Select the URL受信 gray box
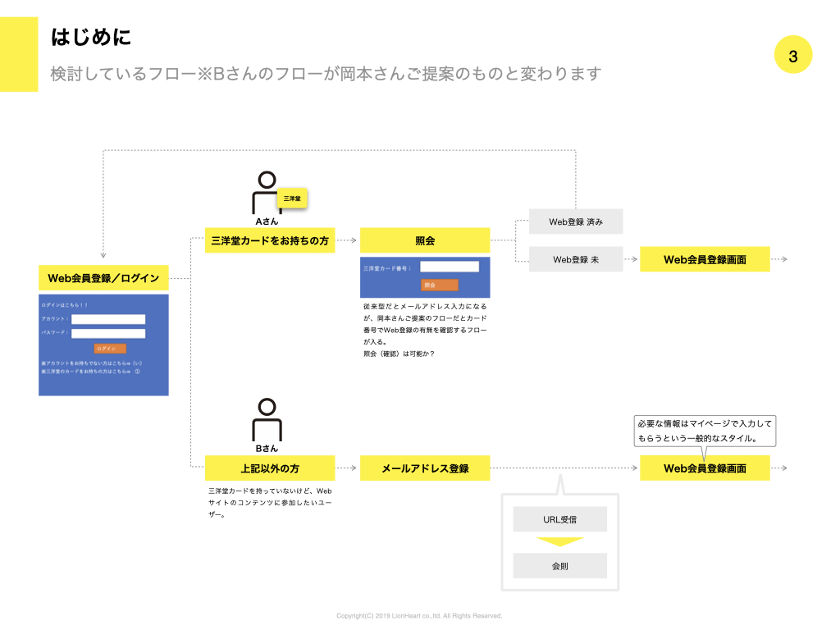Screen dimensions: 840x630 tap(559, 519)
